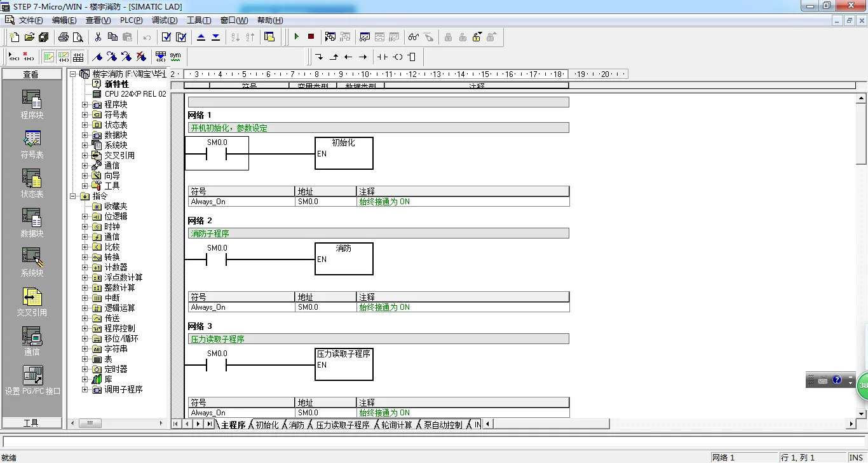Screen dimensions: 868x463
Task: Insert a new network with the toolbar icon
Action: (13, 57)
